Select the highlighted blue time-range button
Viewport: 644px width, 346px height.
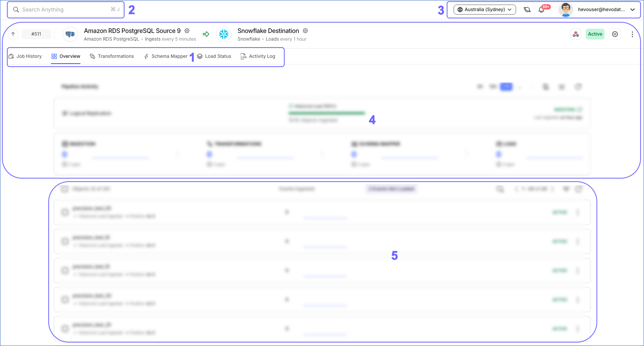click(506, 87)
